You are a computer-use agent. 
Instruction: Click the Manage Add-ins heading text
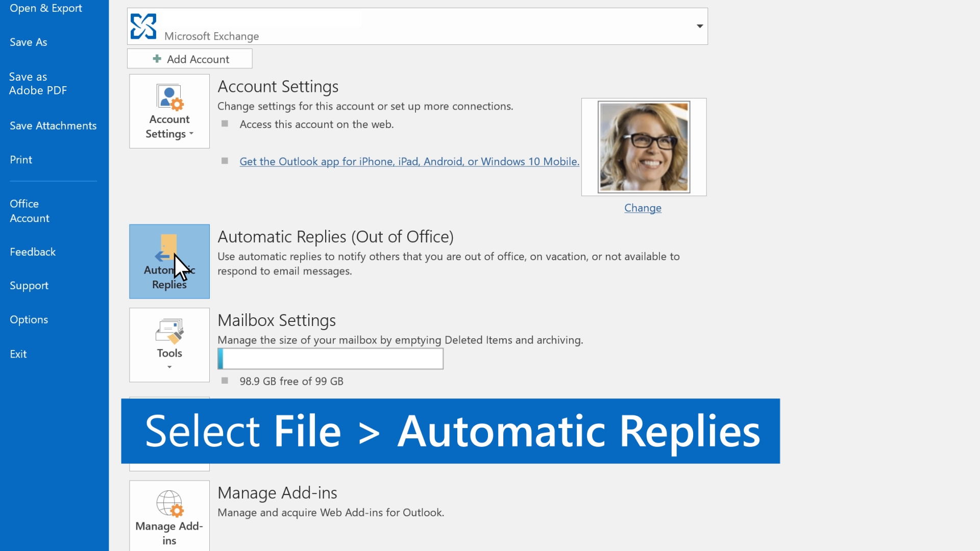click(x=277, y=493)
